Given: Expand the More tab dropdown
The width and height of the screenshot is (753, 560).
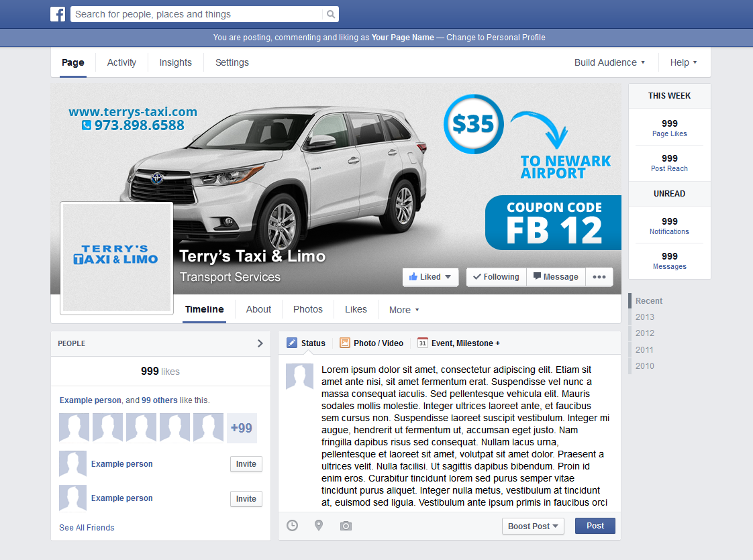Looking at the screenshot, I should [404, 310].
